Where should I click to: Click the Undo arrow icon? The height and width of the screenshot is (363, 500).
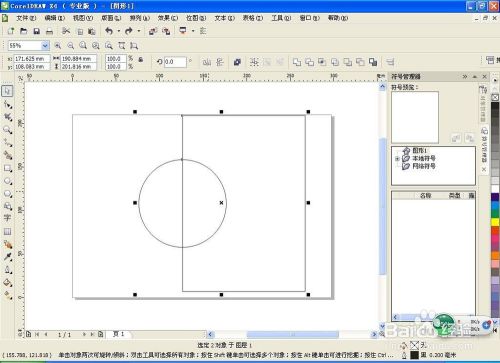click(109, 31)
